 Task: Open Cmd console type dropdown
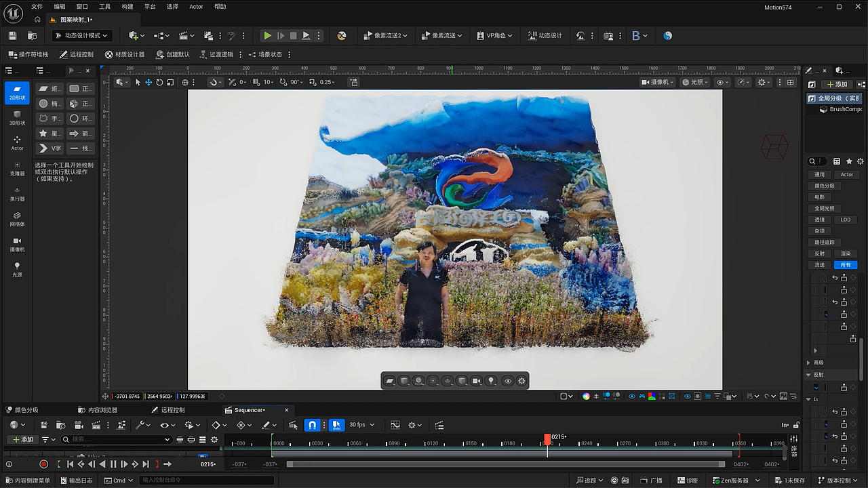119,481
